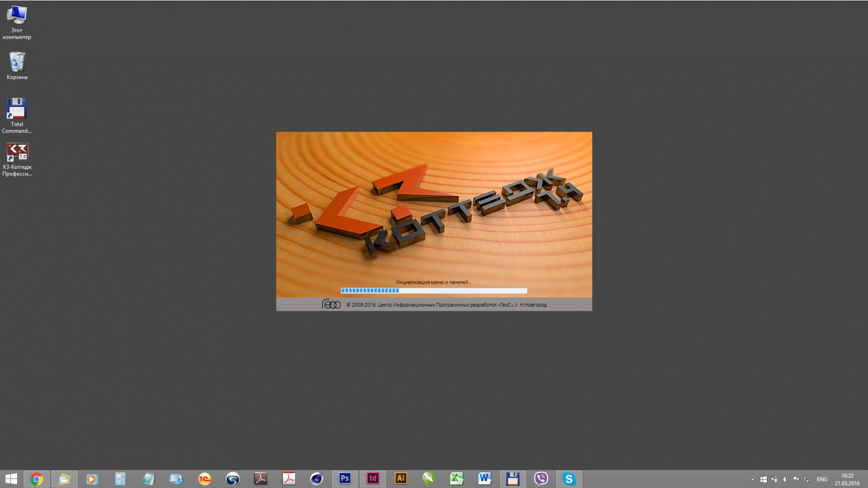Open the dark Adobe Acrobat taskbar icon
Image resolution: width=868 pixels, height=488 pixels.
tap(260, 479)
